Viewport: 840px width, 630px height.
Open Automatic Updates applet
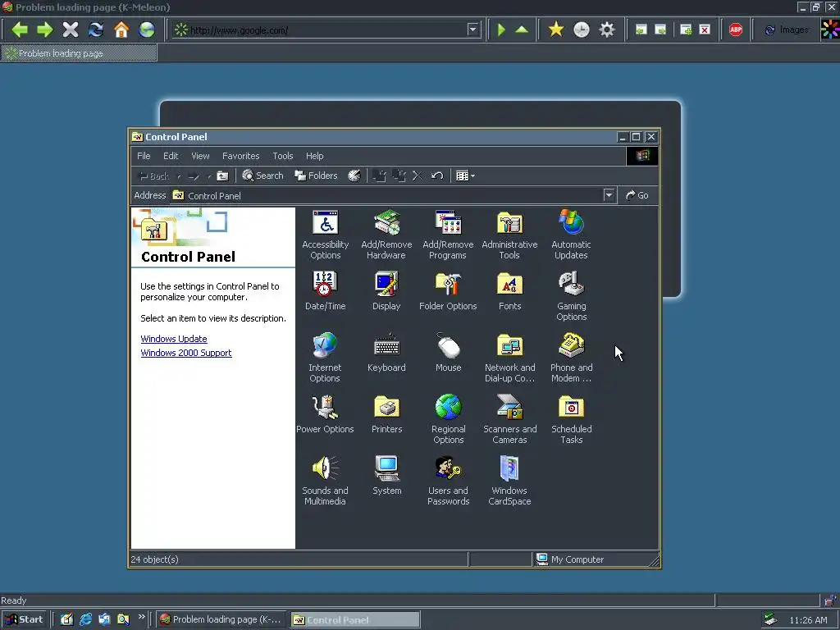point(571,235)
